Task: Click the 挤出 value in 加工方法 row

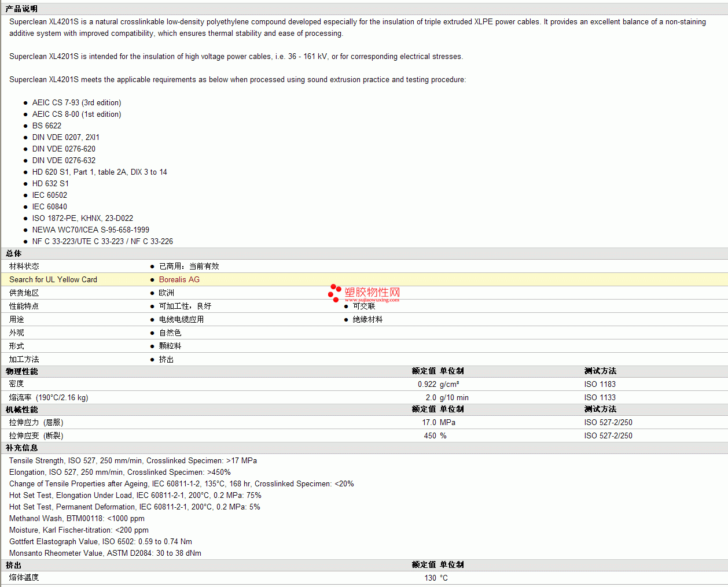Action: pos(167,359)
